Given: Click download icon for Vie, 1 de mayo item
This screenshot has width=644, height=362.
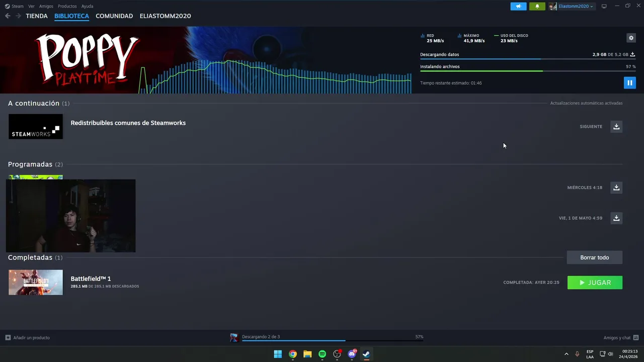Looking at the screenshot, I should click(616, 218).
